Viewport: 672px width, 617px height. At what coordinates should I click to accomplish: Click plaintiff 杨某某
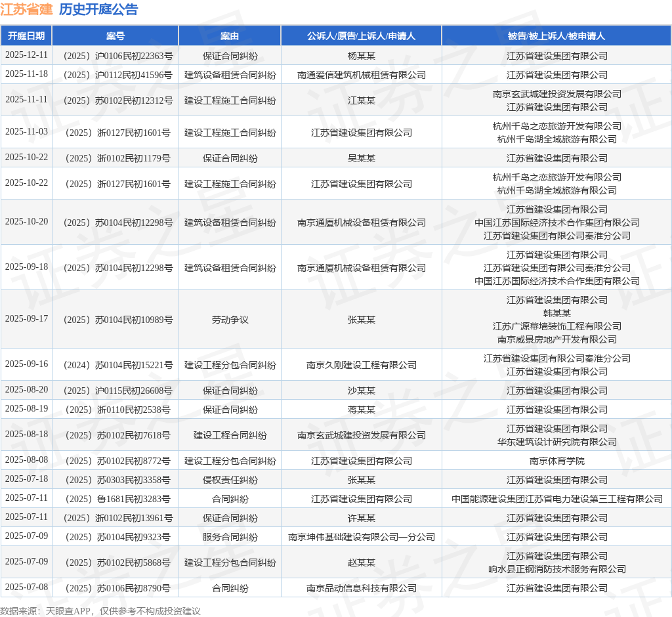(362, 56)
